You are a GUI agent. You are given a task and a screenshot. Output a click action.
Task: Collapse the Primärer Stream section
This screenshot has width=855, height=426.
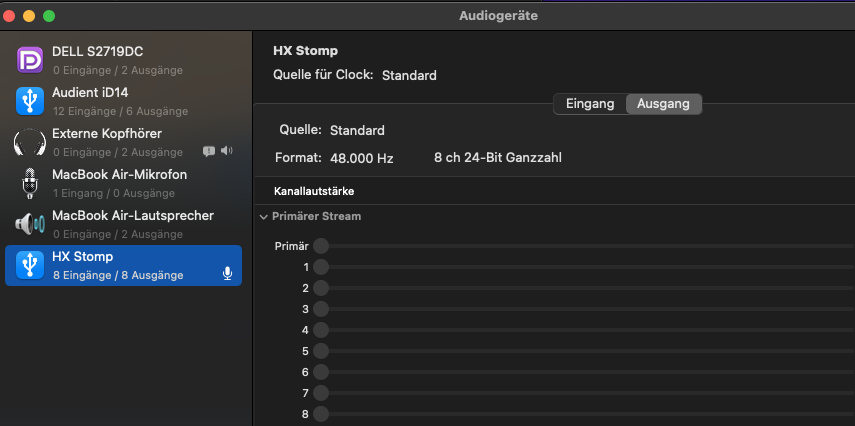click(x=263, y=217)
